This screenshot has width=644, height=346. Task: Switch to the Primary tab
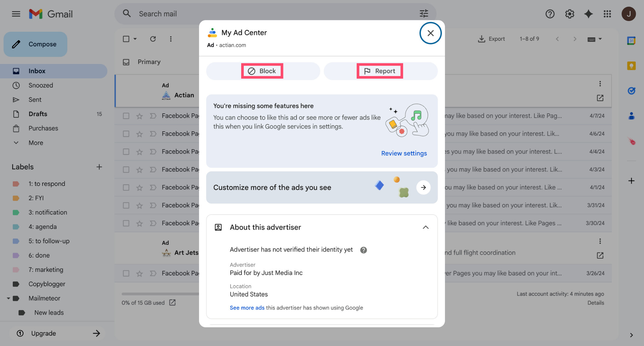pyautogui.click(x=149, y=62)
